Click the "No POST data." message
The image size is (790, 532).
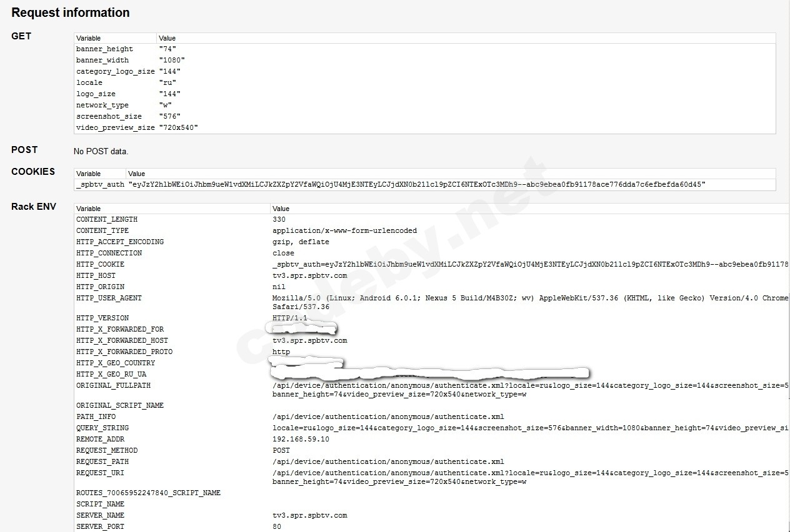(101, 151)
